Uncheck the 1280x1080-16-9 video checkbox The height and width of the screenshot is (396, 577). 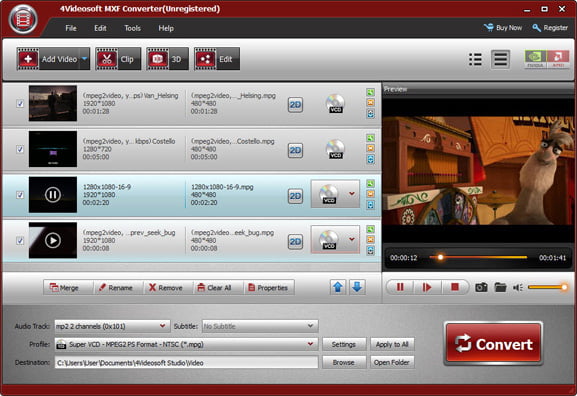(20, 195)
